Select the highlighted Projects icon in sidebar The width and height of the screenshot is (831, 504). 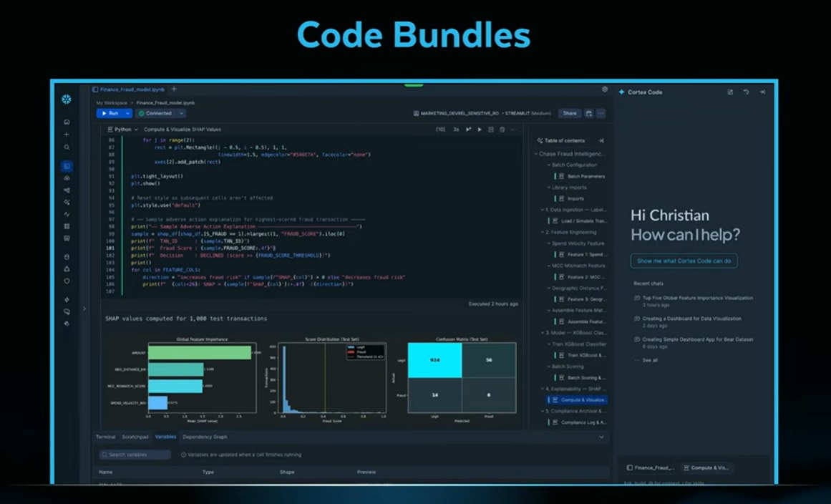tap(67, 166)
